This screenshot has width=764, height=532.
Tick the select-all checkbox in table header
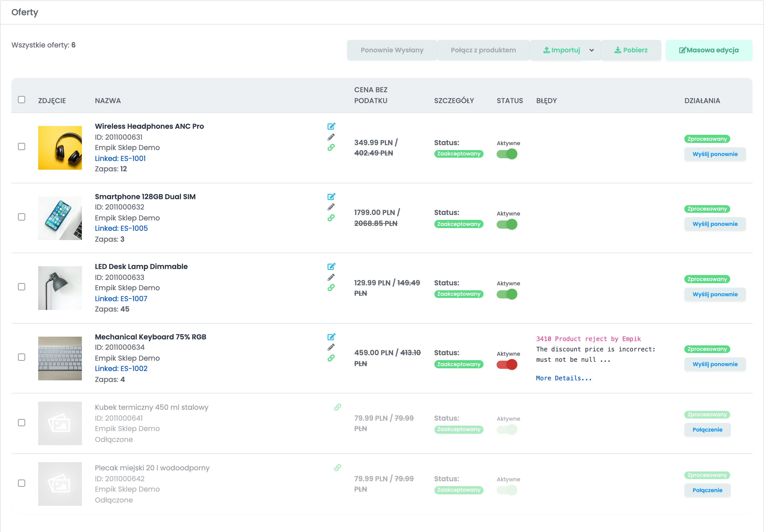tap(22, 100)
